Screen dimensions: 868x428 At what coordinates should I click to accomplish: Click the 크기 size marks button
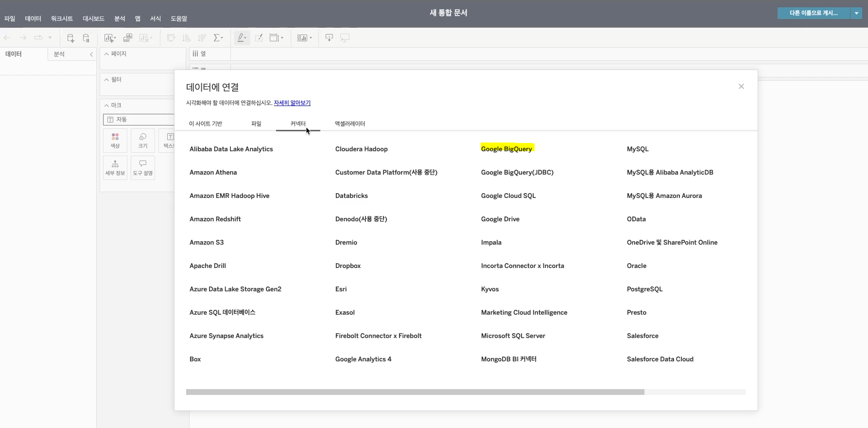pos(143,141)
